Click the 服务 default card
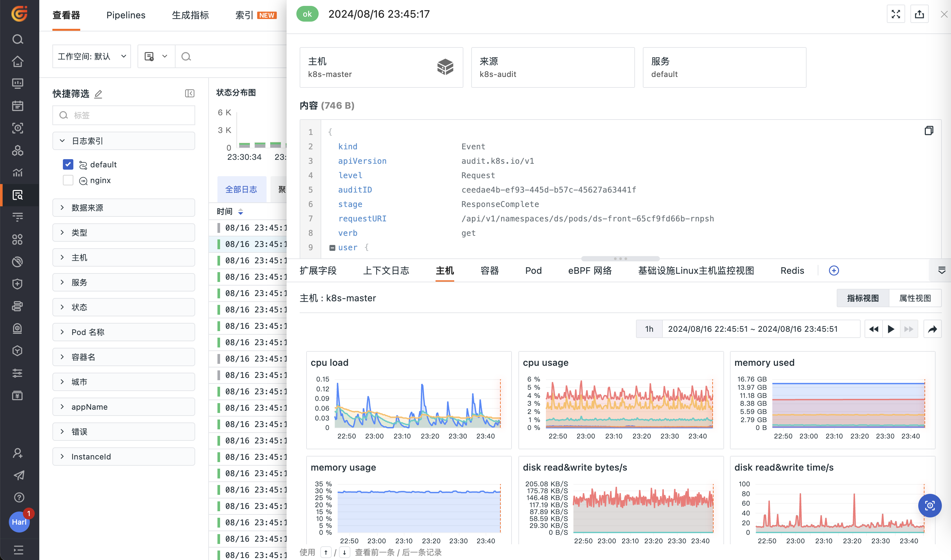 pos(724,67)
